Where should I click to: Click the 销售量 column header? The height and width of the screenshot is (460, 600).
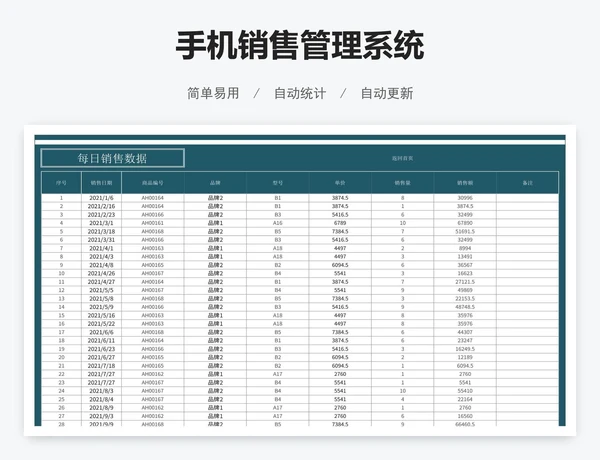point(402,183)
